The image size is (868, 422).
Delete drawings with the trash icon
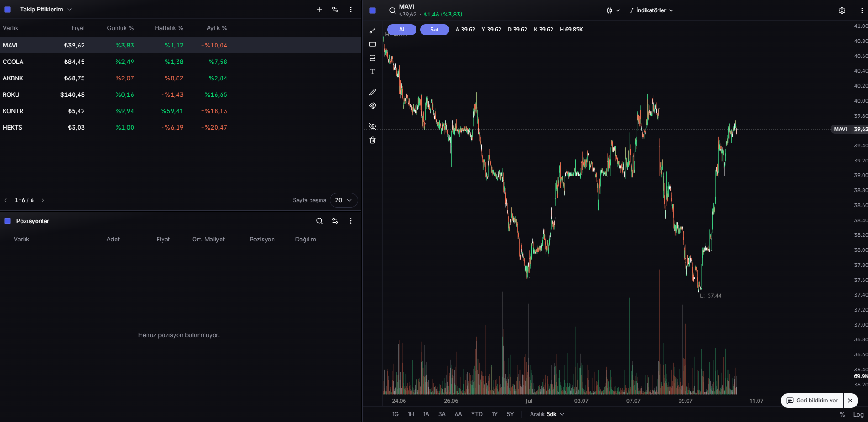pyautogui.click(x=373, y=140)
